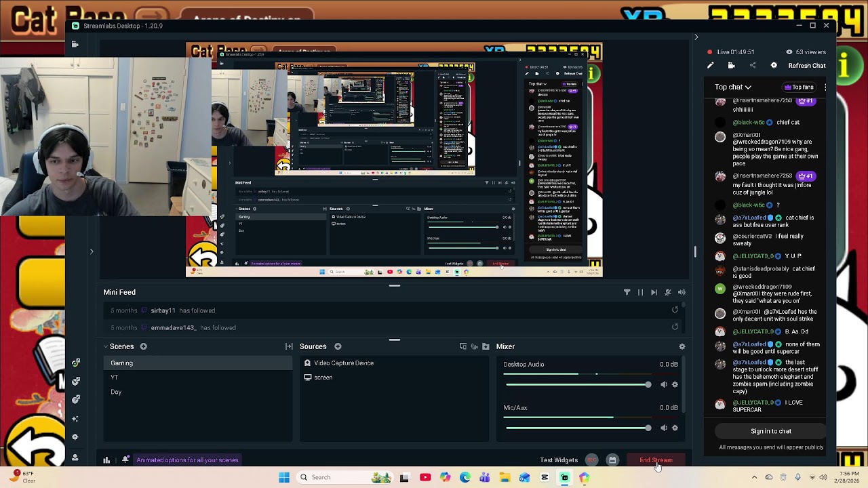
Task: Open the Windows Start menu
Action: pyautogui.click(x=284, y=477)
